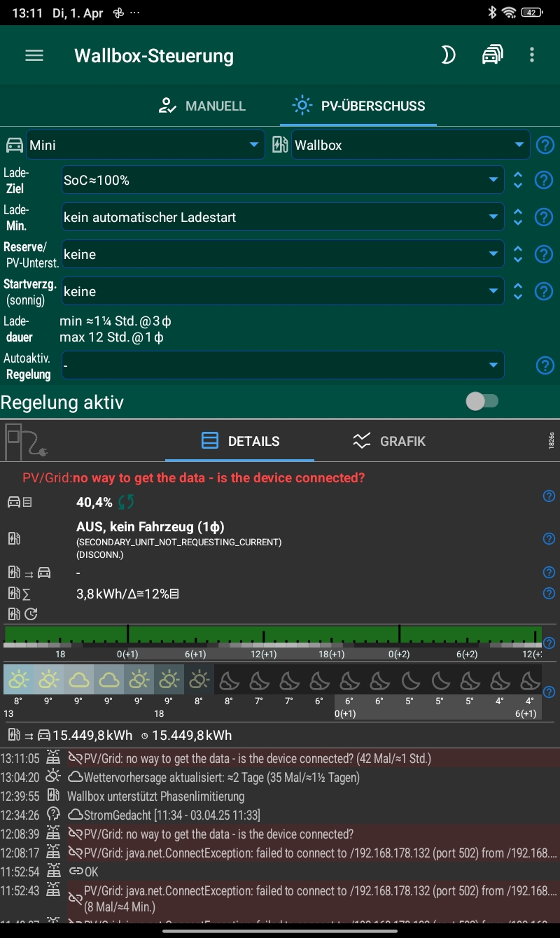Click the car icon beside vehicle dropdown
Screen dimensions: 560x938
coord(14,145)
